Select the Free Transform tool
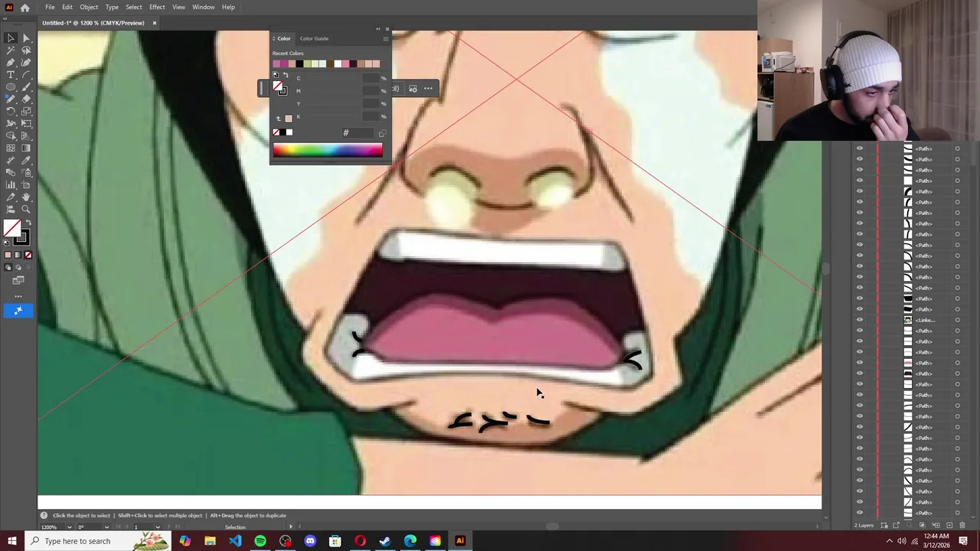The width and height of the screenshot is (980, 551). click(x=26, y=123)
